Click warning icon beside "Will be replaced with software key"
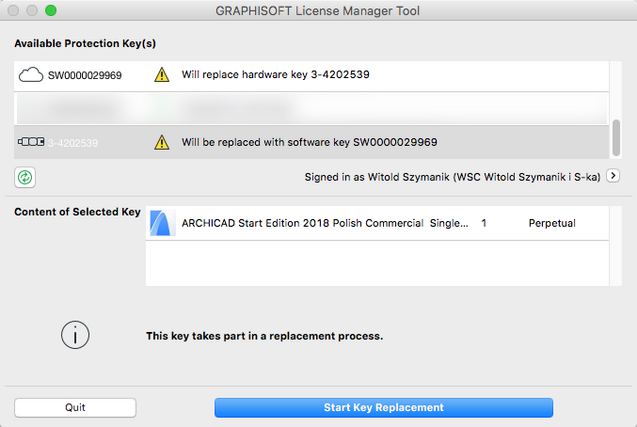Image resolution: width=637 pixels, height=427 pixels. pos(162,142)
